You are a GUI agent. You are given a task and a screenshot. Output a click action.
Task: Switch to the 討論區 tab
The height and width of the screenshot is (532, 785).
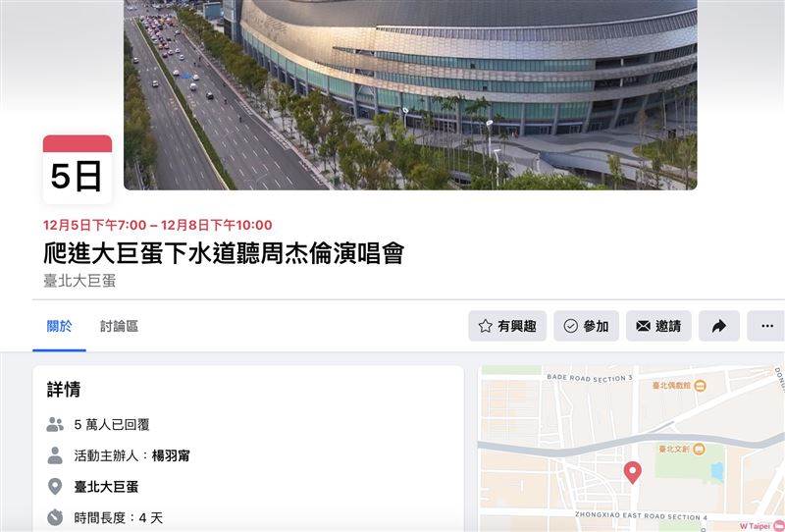point(119,327)
